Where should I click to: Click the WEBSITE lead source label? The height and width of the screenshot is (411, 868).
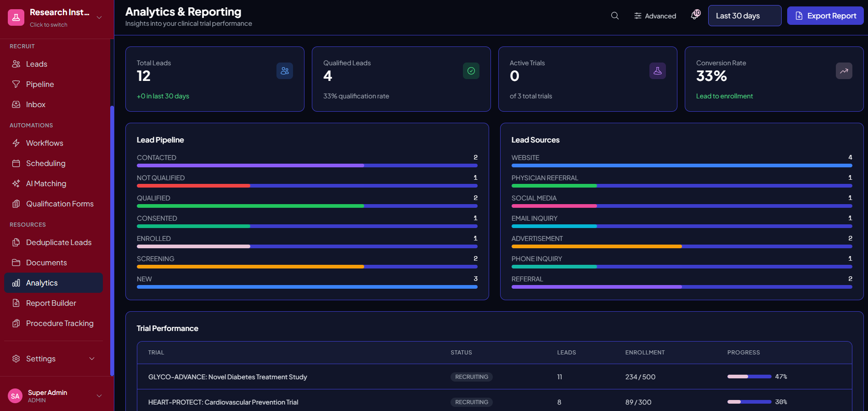525,158
